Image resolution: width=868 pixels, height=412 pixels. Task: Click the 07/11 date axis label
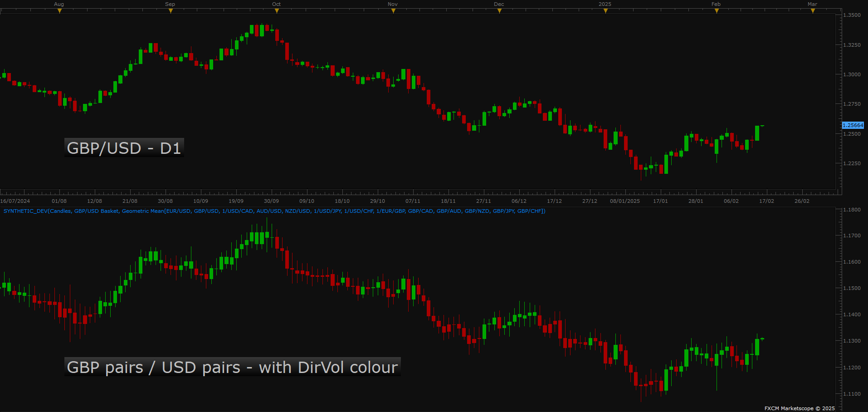coord(413,201)
